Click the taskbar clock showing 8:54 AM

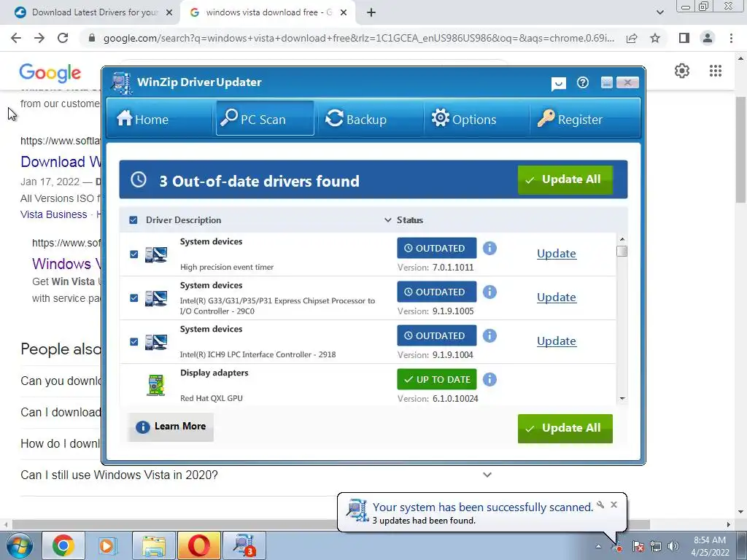[x=710, y=546]
